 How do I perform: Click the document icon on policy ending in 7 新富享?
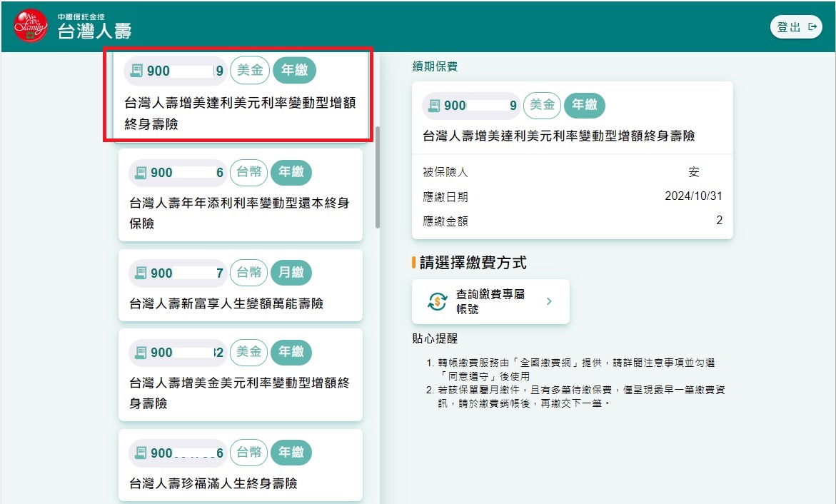tap(141, 273)
